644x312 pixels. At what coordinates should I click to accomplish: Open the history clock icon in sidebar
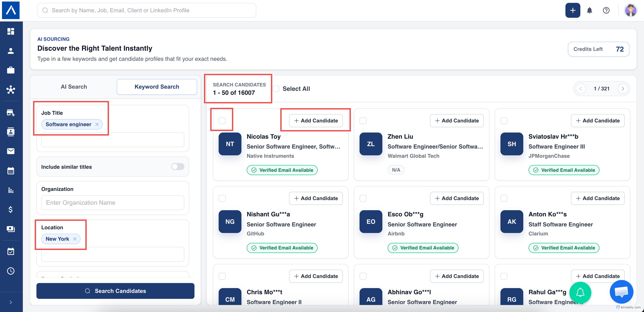[x=11, y=271]
